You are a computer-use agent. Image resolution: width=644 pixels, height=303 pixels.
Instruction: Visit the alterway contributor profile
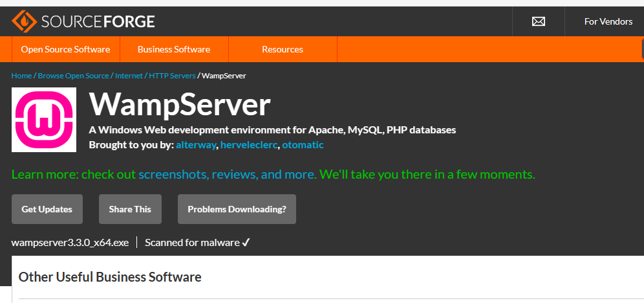[x=197, y=145]
